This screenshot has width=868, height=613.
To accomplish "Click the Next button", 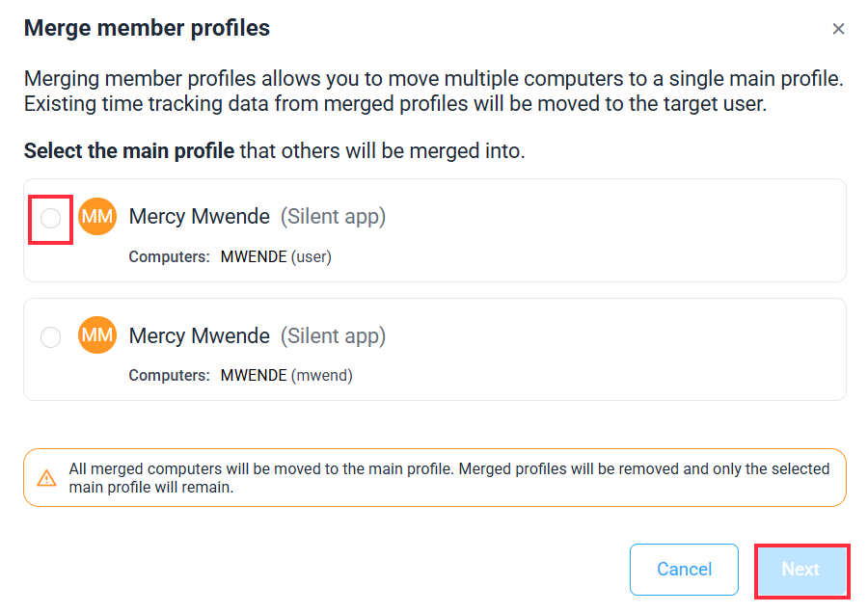I will pos(800,570).
